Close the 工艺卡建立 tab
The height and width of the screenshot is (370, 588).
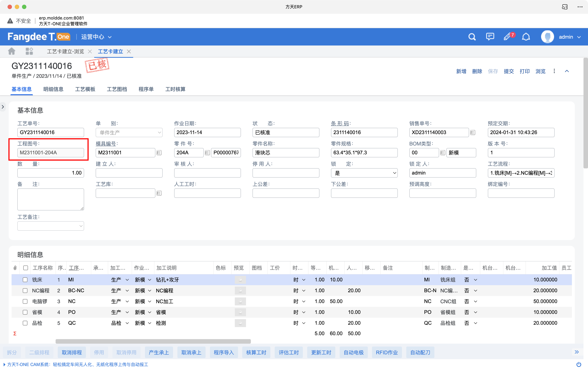click(129, 52)
